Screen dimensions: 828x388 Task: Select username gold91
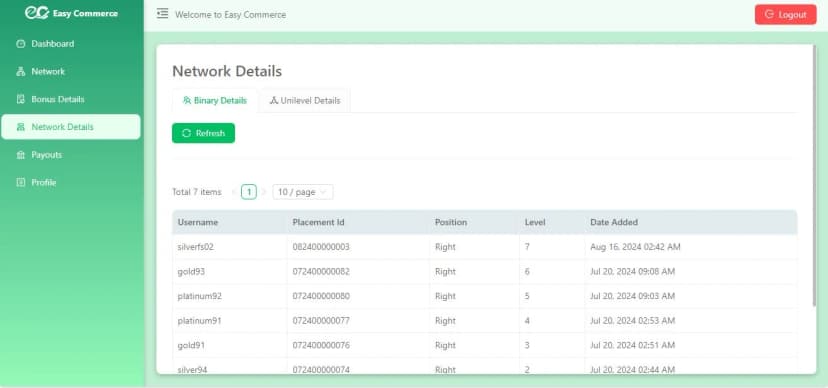[191, 345]
